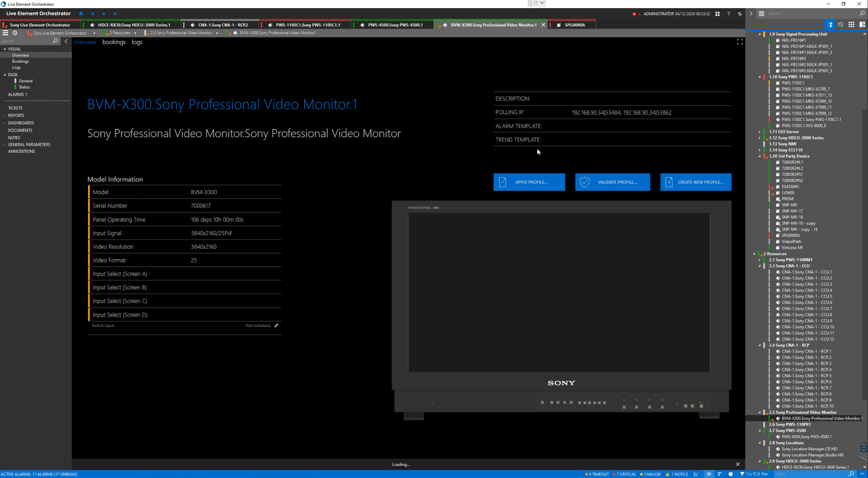This screenshot has width=868, height=478.
Task: Collapse the VISUAL section in the sidebar
Action: 5,49
